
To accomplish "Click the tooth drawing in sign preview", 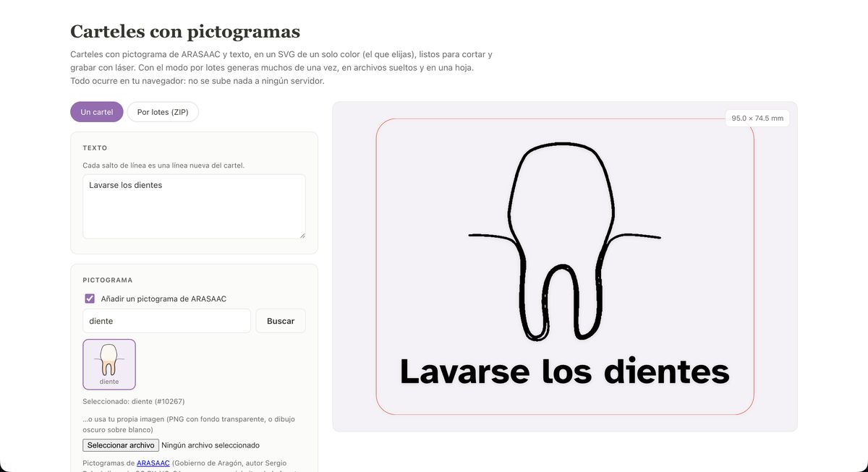I will coord(565,242).
